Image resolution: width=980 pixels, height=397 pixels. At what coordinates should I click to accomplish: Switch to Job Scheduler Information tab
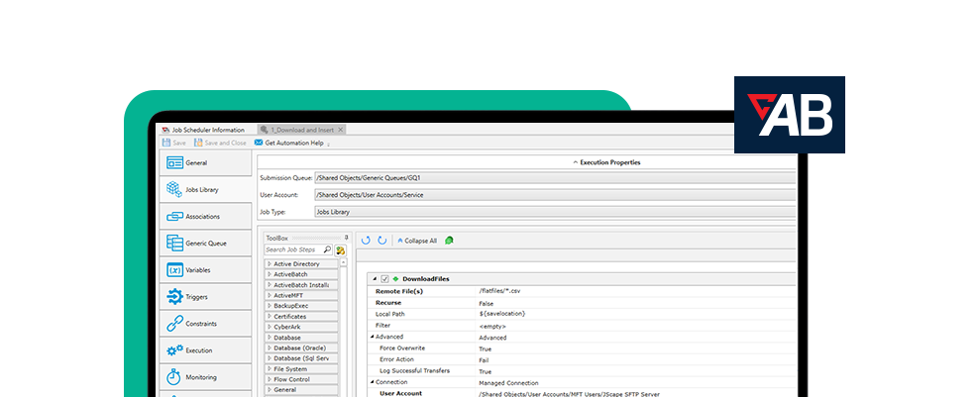[x=204, y=130]
